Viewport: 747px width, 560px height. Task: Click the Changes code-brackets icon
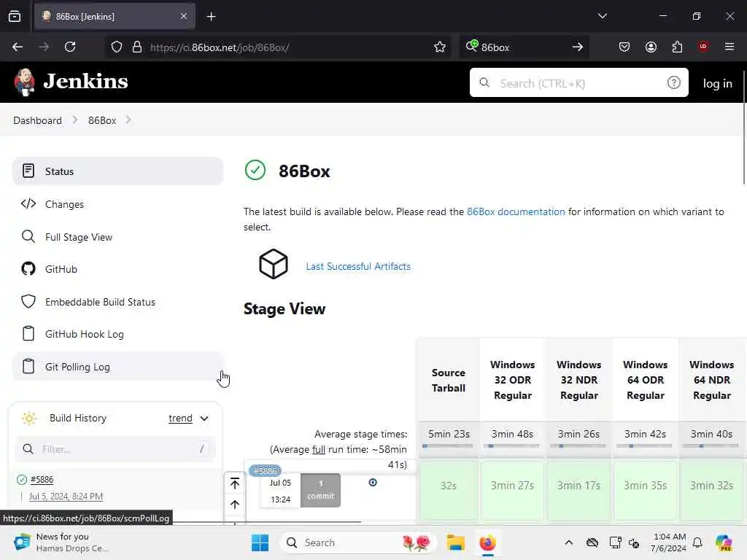(28, 204)
